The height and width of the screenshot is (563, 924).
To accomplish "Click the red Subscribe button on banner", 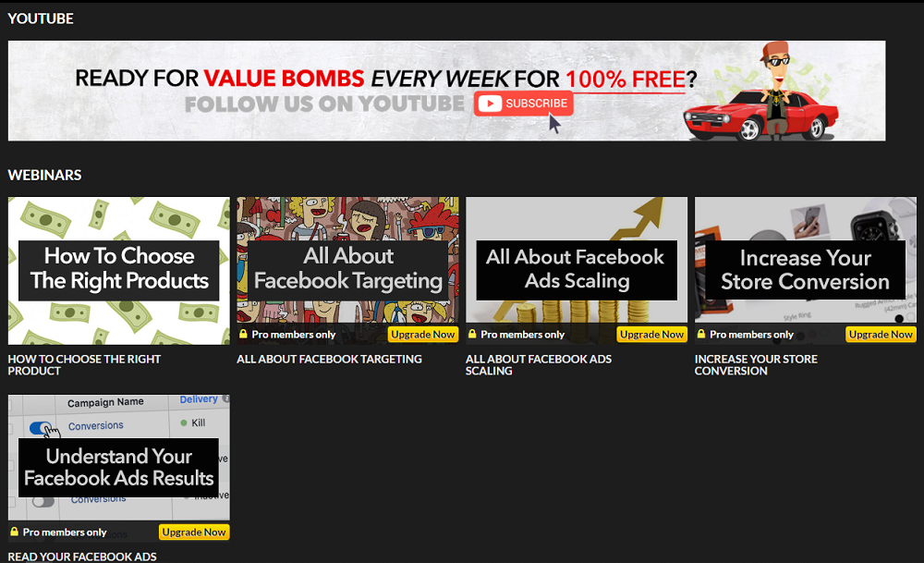I will pos(523,104).
